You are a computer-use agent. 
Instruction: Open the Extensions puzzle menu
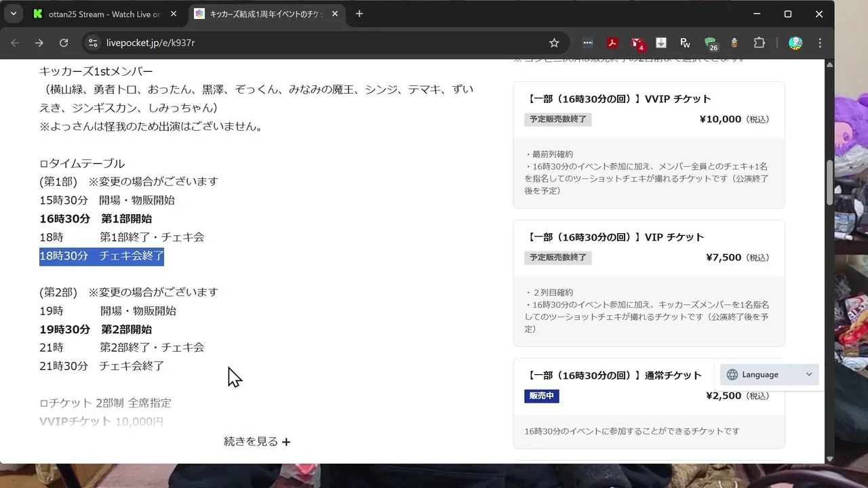(759, 43)
